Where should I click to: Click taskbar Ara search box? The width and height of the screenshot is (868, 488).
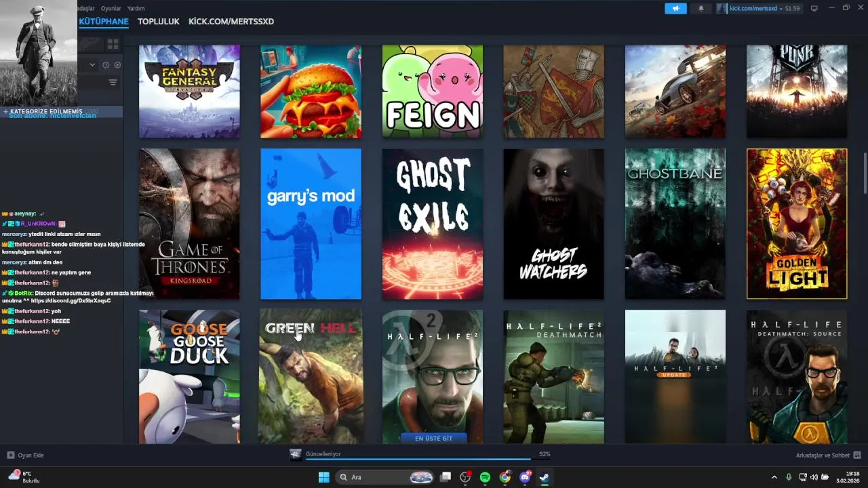[385, 477]
